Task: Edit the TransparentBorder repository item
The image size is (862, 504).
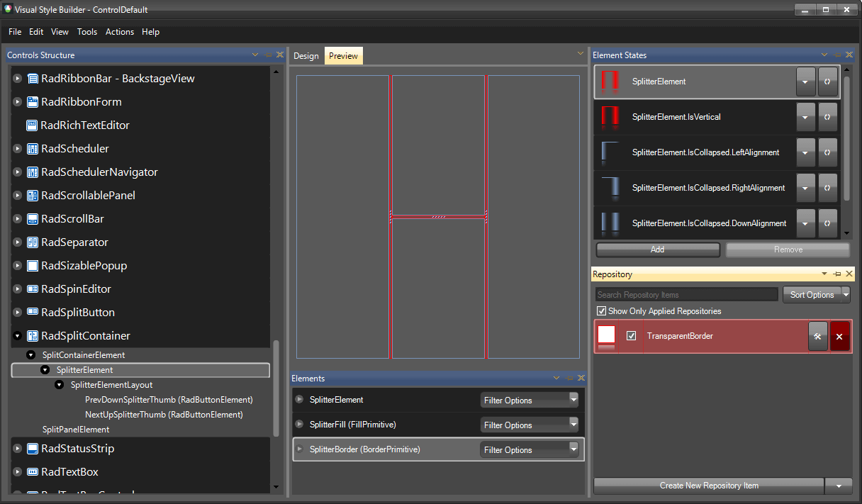Action: click(x=817, y=336)
